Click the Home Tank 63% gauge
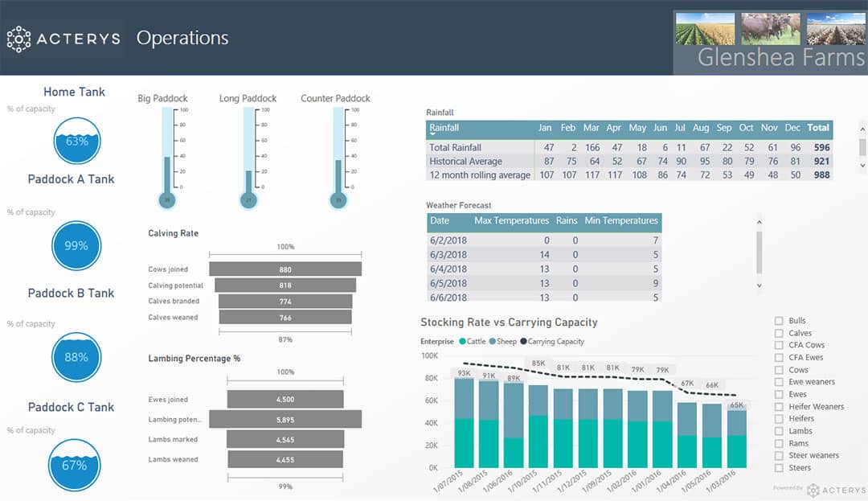The width and height of the screenshot is (868, 501). click(x=76, y=142)
